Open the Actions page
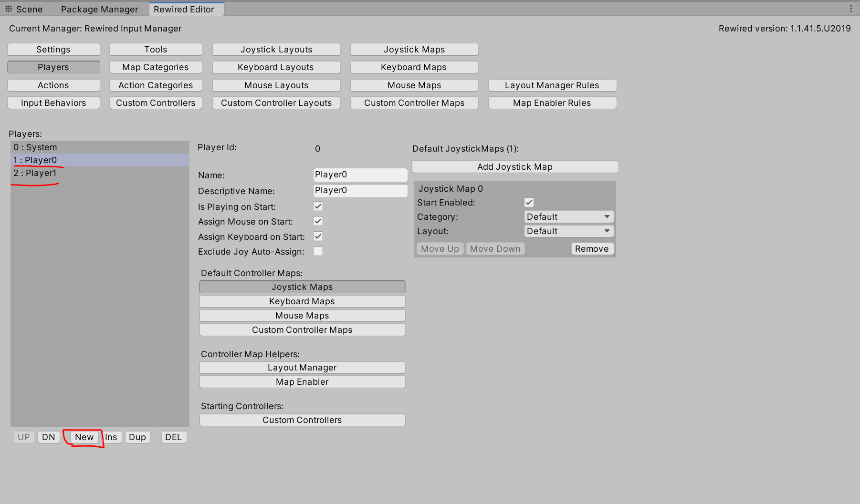 coord(53,85)
